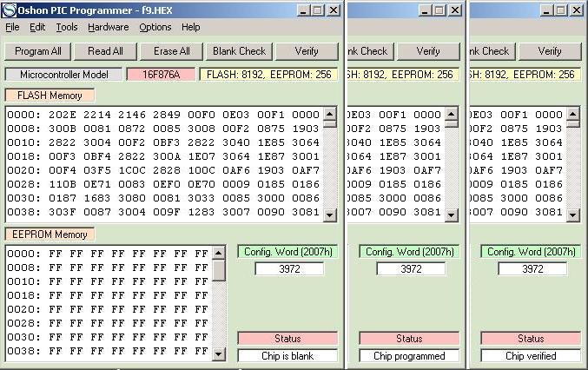Click Verify in the rightmost window
This screenshot has height=370, width=588.
550,51
